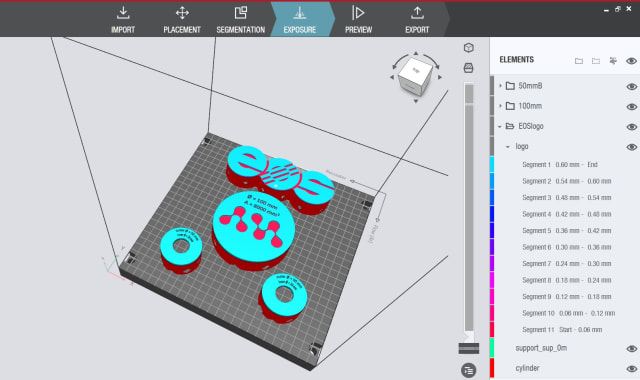Toggle visibility of logo part
This screenshot has width=640, height=380.
tap(631, 147)
